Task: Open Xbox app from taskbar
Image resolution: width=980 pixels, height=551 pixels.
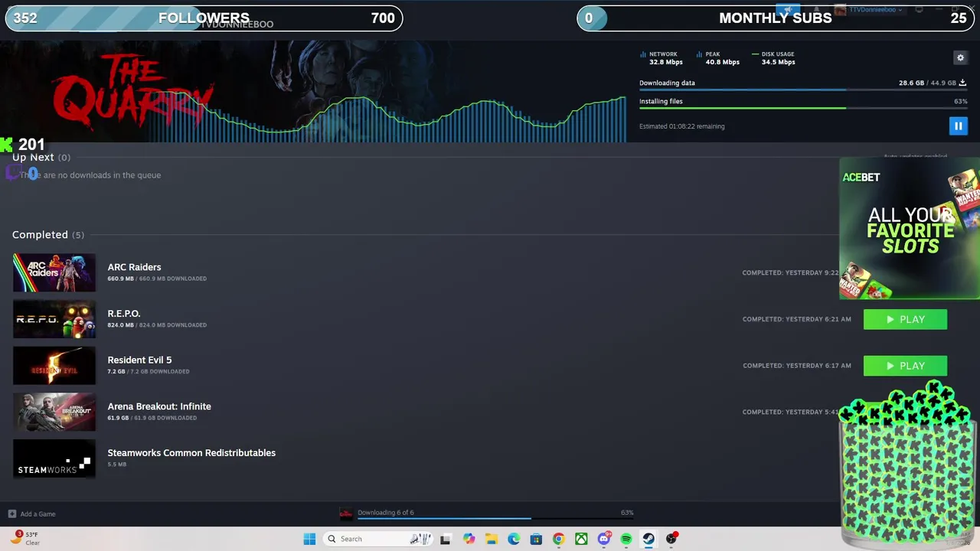Action: pyautogui.click(x=581, y=539)
